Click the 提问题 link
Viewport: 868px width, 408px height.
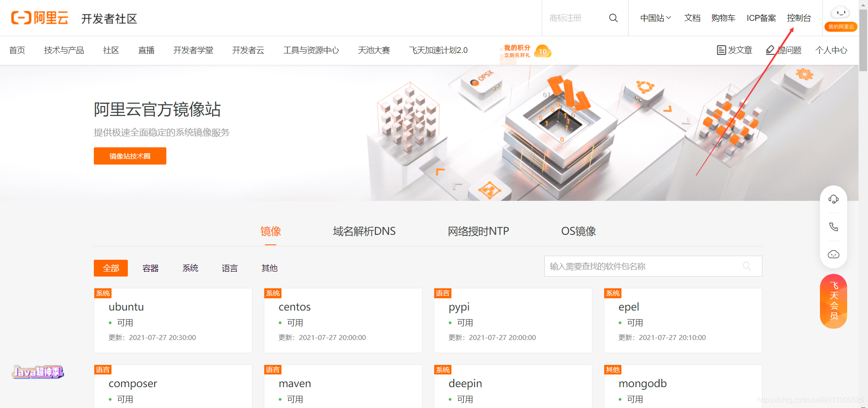(x=784, y=50)
